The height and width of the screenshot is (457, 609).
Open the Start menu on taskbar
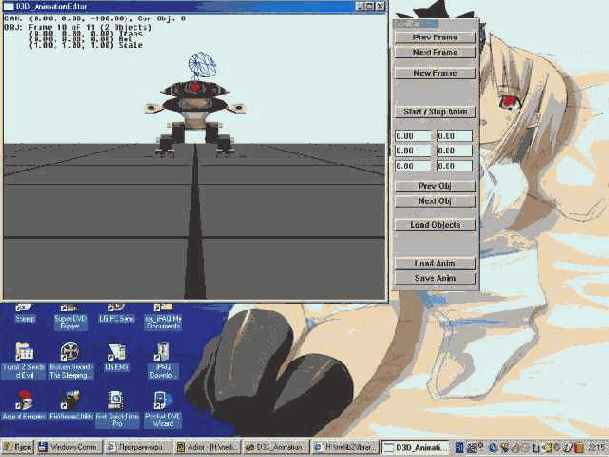pyautogui.click(x=18, y=447)
